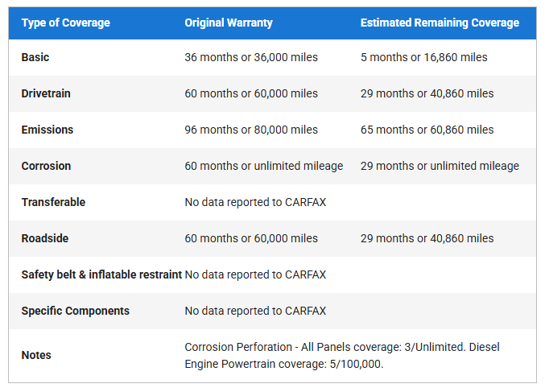Click the 'Basic' coverage row label
Image resolution: width=545 pixels, height=392 pixels.
(x=36, y=57)
